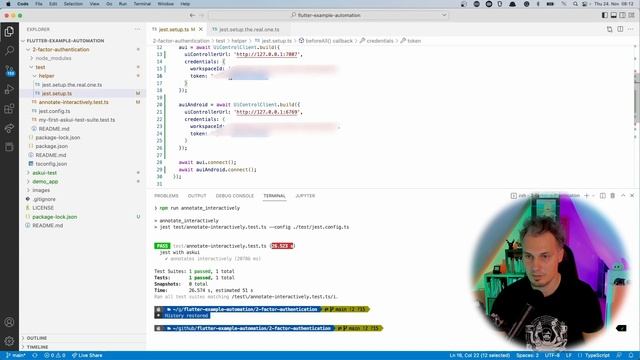
Task: Open the Live Share view in activity bar
Action: (x=9, y=128)
